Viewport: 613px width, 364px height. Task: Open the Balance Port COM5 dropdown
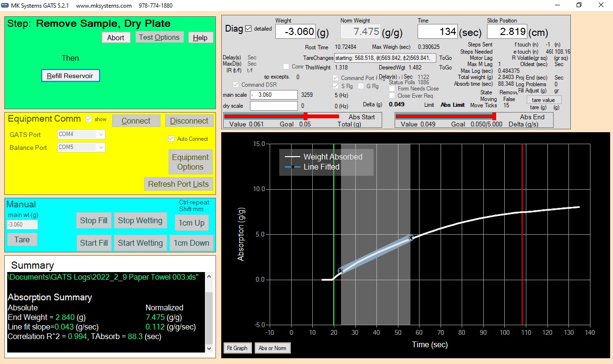(x=81, y=148)
